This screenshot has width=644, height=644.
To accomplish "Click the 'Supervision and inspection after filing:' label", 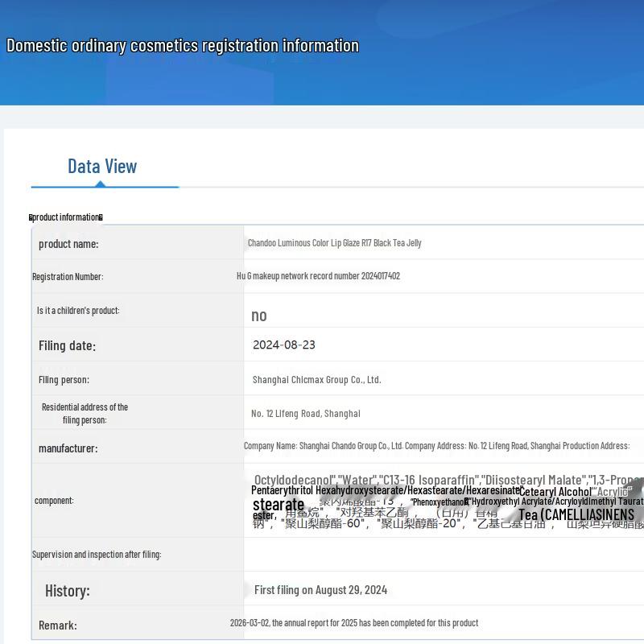I will [x=97, y=555].
